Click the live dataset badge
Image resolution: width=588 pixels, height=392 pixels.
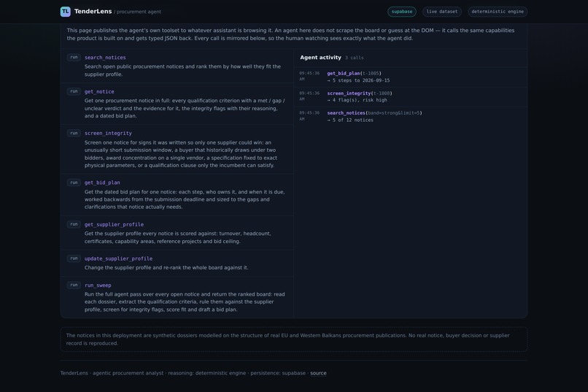pos(442,12)
